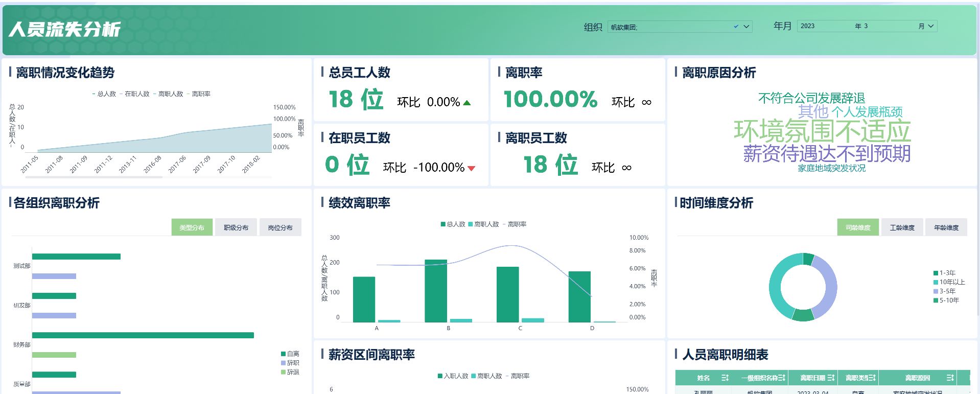Switch to the 司龄维度 tab
Screen dimensions: 980x394
858,227
